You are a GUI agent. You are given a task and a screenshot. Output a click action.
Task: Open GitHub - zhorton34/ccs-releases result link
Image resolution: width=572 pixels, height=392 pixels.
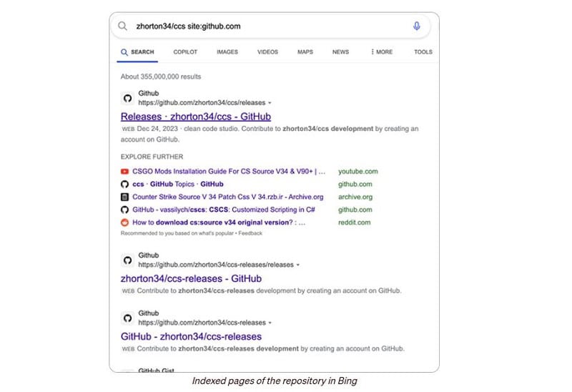(191, 336)
